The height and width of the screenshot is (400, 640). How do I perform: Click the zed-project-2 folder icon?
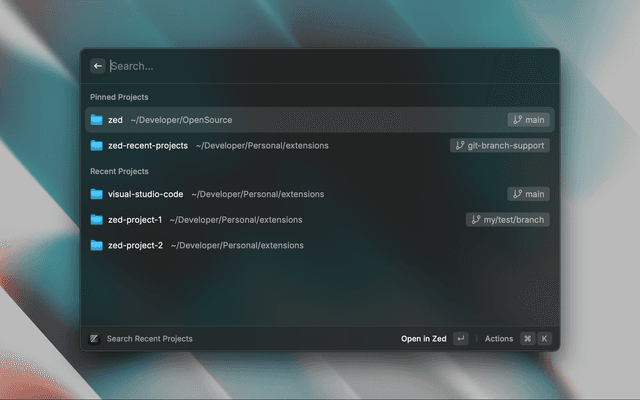point(97,245)
